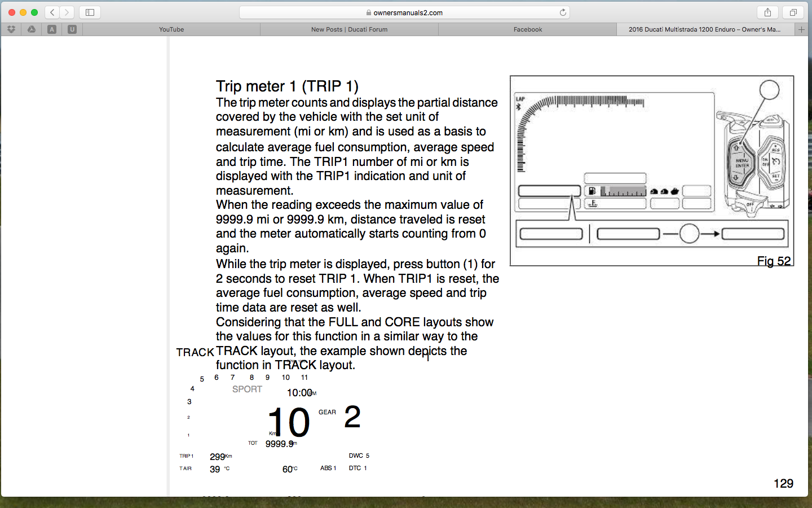This screenshot has height=508, width=812.
Task: Open the pinned Google Drive tab
Action: tap(32, 29)
